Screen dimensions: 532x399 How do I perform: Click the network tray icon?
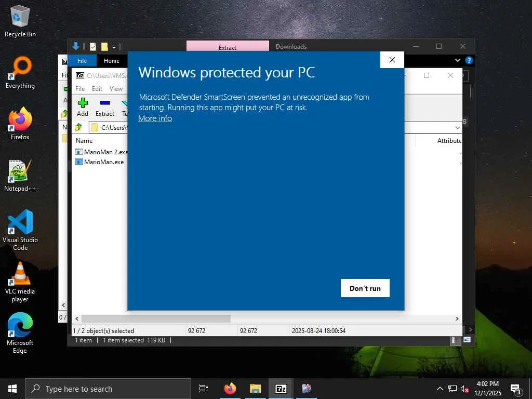coord(453,389)
